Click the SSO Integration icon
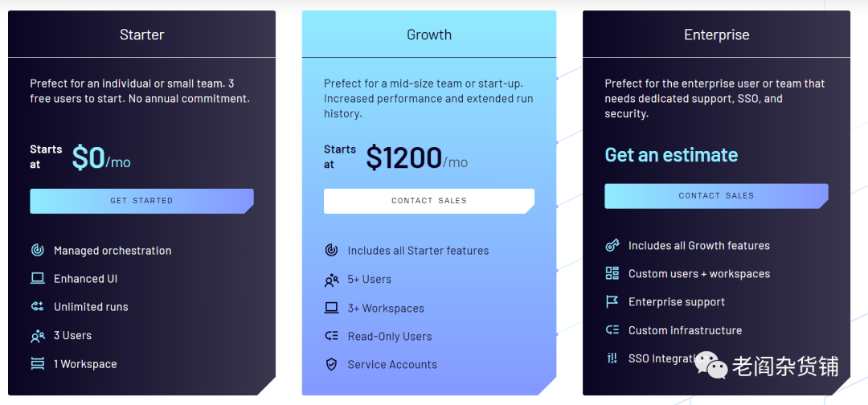Screen dimensions: 868x405 [x=612, y=358]
